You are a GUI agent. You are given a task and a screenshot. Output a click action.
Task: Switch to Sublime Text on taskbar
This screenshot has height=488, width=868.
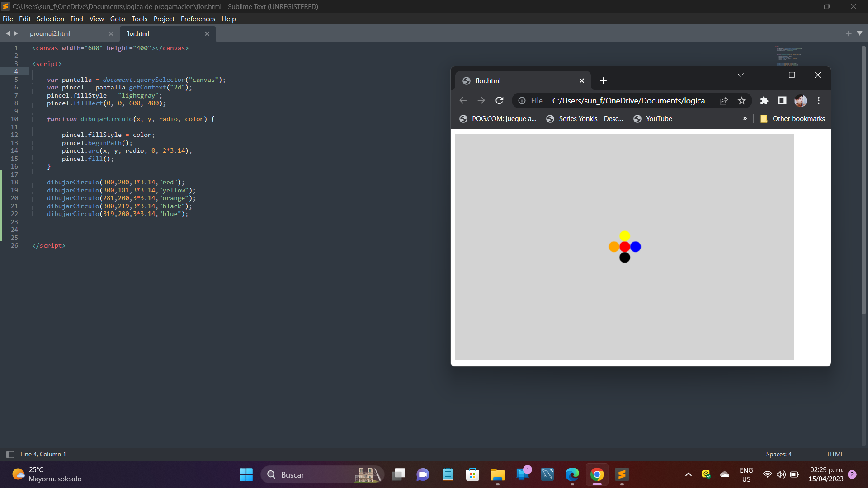click(x=622, y=474)
